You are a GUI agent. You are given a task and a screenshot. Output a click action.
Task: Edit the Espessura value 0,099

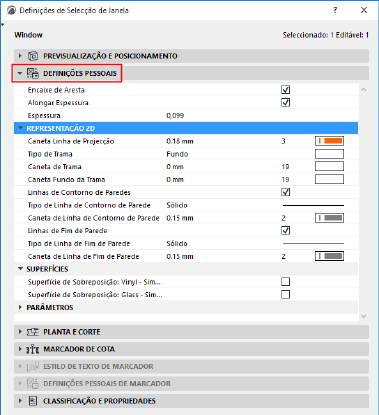175,116
